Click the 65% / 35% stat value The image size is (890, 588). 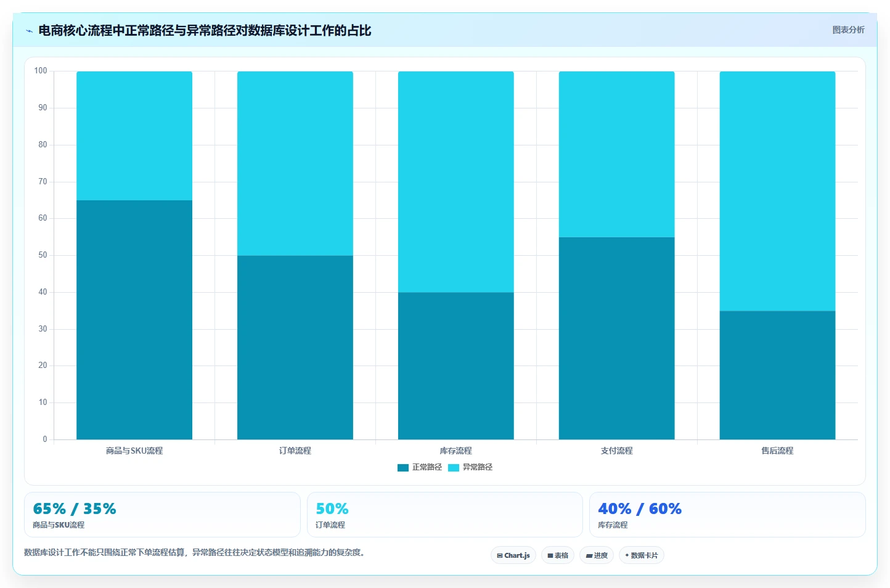pyautogui.click(x=75, y=508)
